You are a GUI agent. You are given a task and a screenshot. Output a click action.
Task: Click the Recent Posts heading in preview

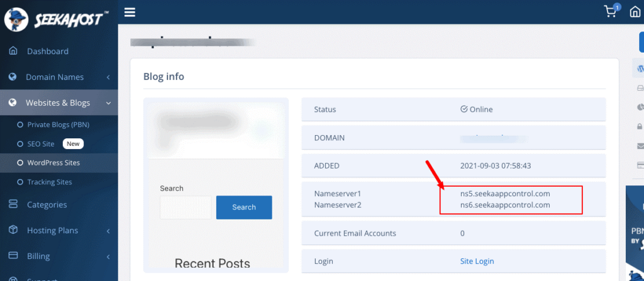pos(213,263)
